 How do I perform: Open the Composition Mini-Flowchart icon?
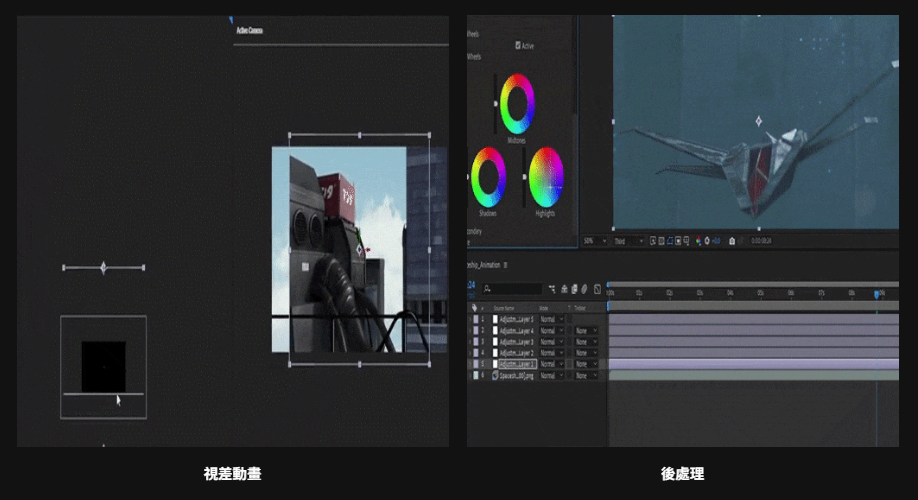(x=553, y=289)
